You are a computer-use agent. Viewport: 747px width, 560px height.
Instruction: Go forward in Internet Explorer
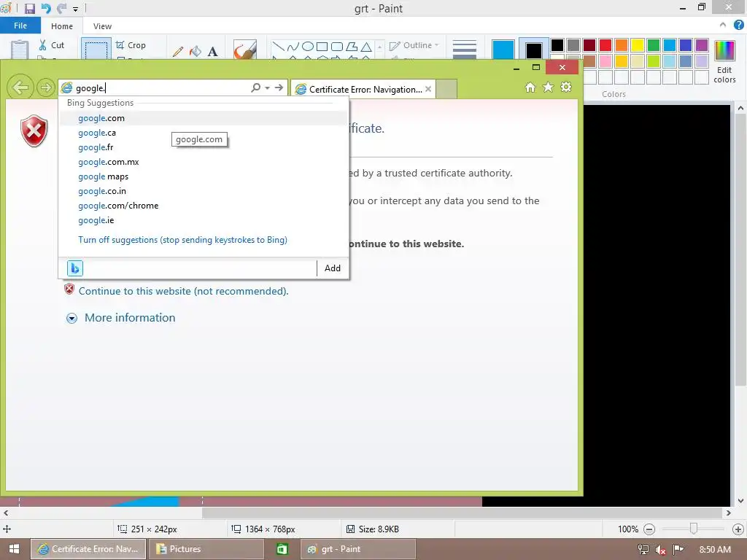pos(46,87)
